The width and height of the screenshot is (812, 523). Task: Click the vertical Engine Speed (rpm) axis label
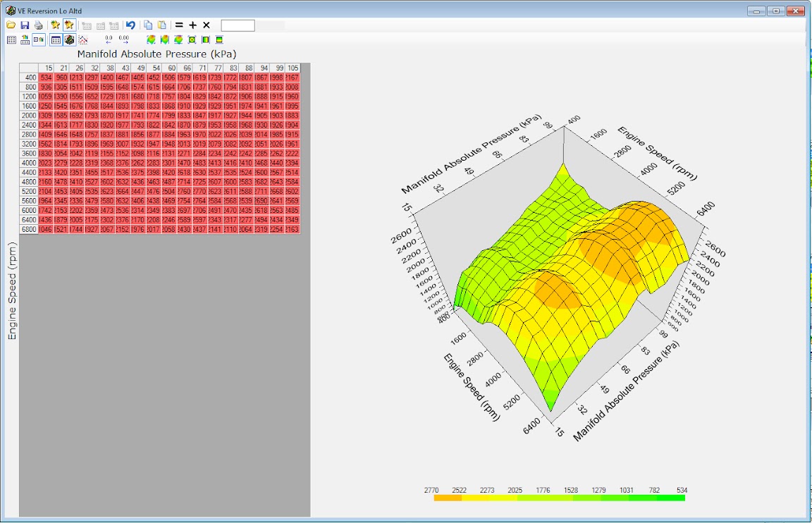[12, 291]
